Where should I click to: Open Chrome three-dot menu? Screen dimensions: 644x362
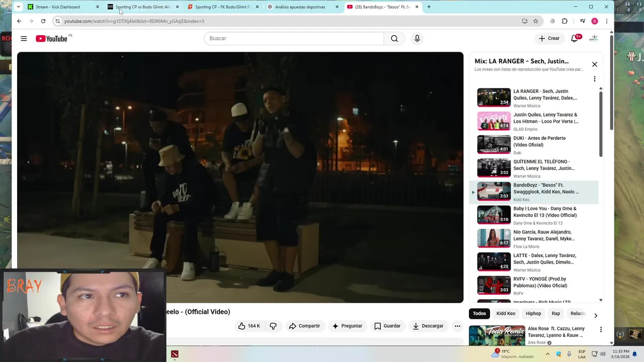[607, 21]
